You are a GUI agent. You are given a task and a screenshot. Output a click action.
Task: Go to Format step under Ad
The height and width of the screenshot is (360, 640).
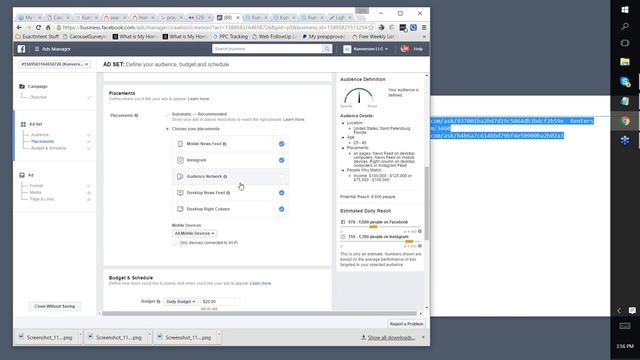pyautogui.click(x=36, y=186)
